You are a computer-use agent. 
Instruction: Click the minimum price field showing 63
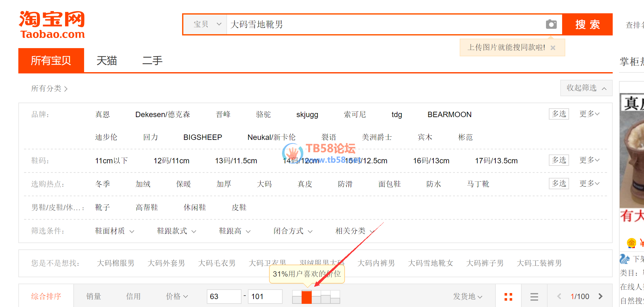224,297
